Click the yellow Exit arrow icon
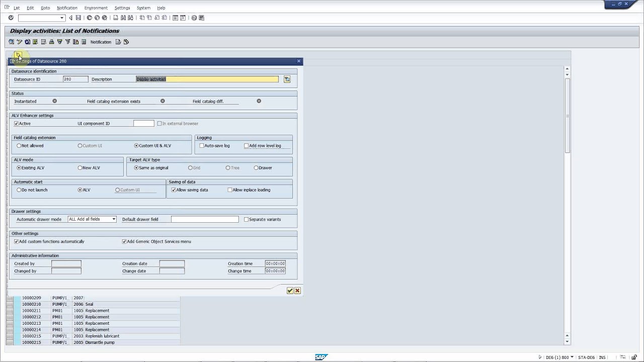The image size is (644, 362). coord(97,18)
